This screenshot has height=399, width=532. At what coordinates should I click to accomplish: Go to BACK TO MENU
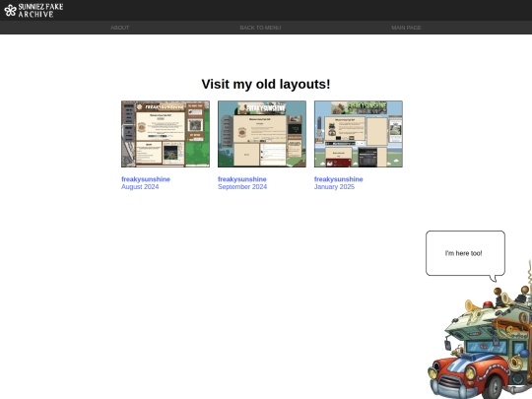click(260, 28)
